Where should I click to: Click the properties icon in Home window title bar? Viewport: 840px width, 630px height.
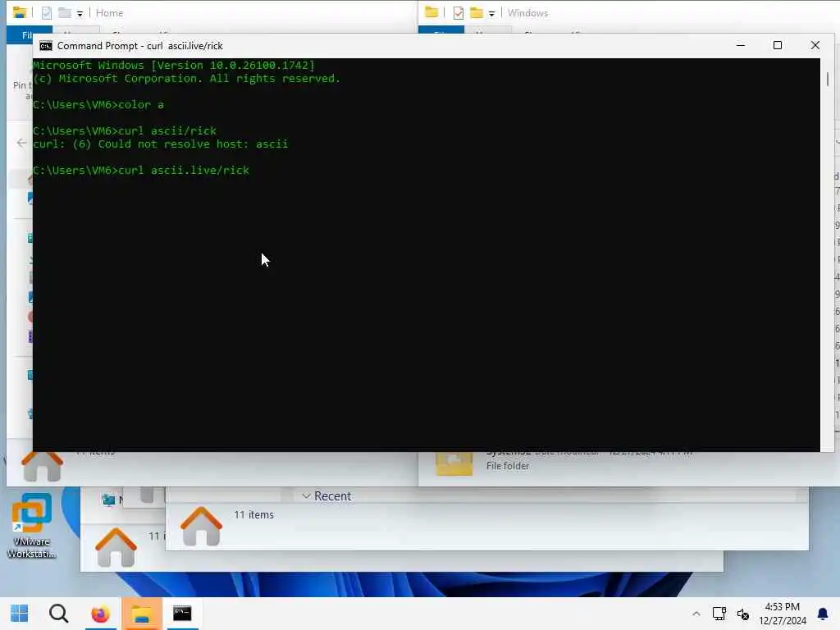47,13
